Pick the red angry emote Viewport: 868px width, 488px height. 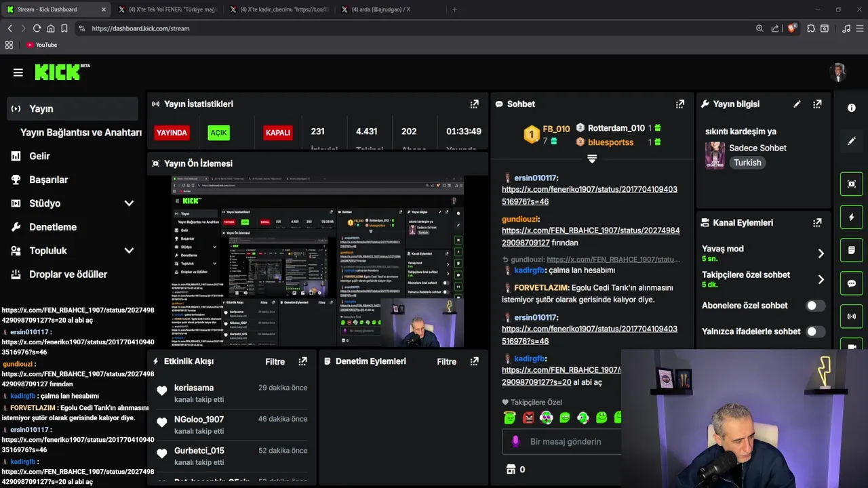[528, 418]
